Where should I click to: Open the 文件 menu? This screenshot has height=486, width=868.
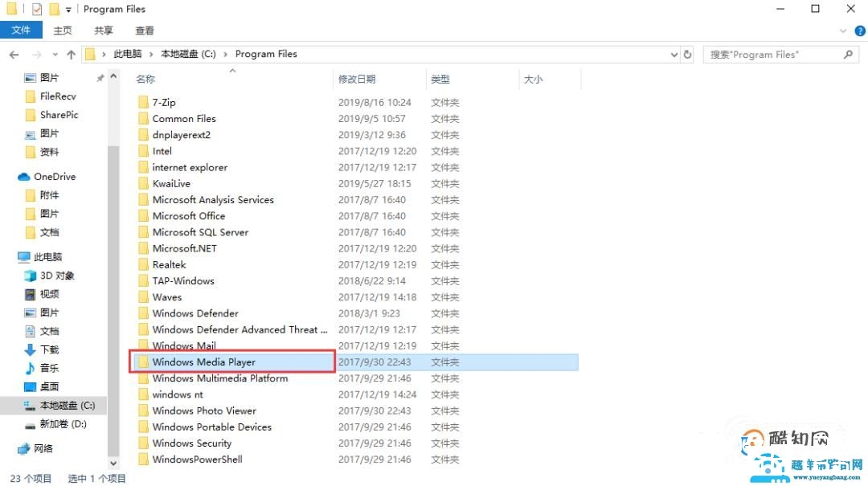pos(21,30)
